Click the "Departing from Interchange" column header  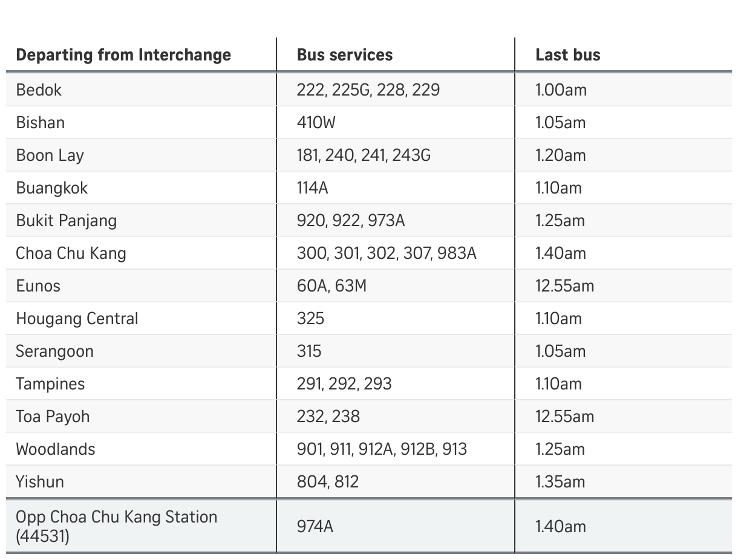pyautogui.click(x=123, y=55)
